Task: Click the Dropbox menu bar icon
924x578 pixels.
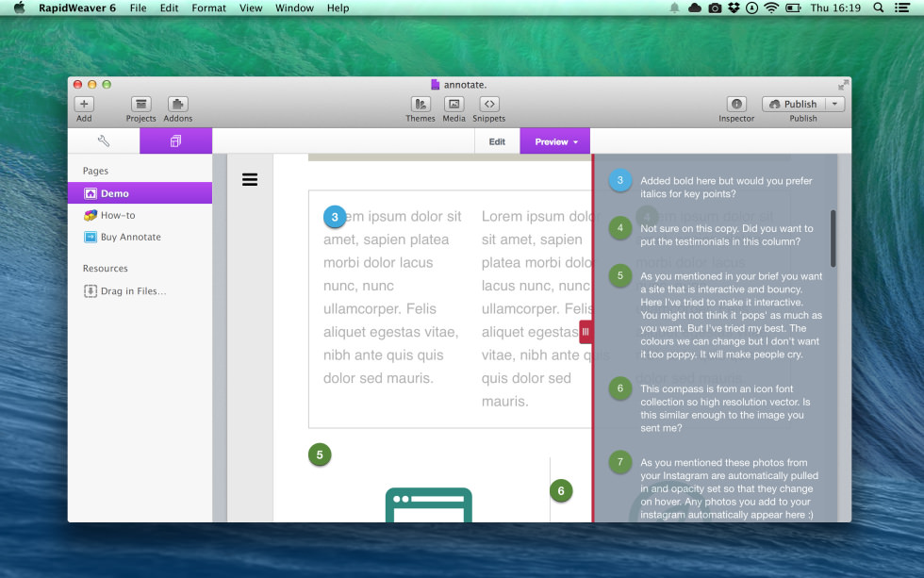Action: (x=734, y=8)
